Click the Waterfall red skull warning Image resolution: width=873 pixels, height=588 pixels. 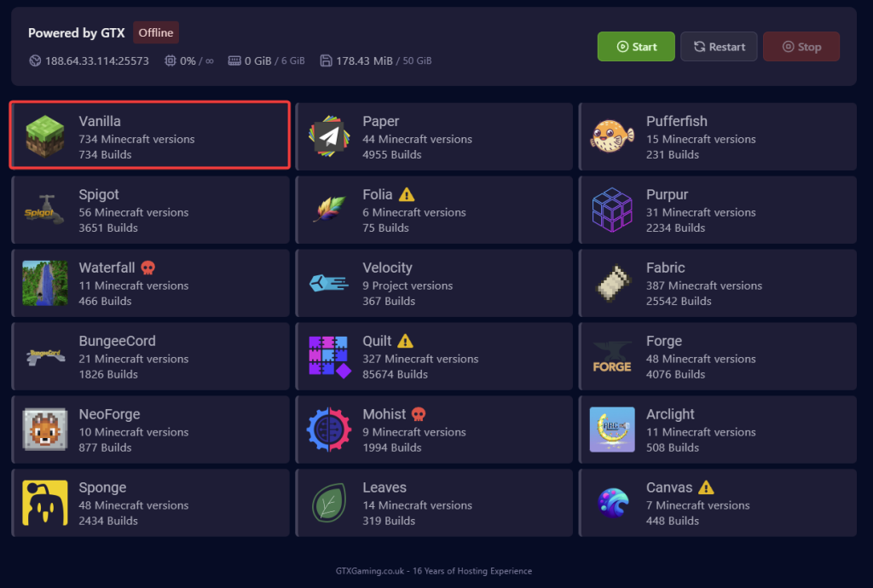tap(147, 268)
